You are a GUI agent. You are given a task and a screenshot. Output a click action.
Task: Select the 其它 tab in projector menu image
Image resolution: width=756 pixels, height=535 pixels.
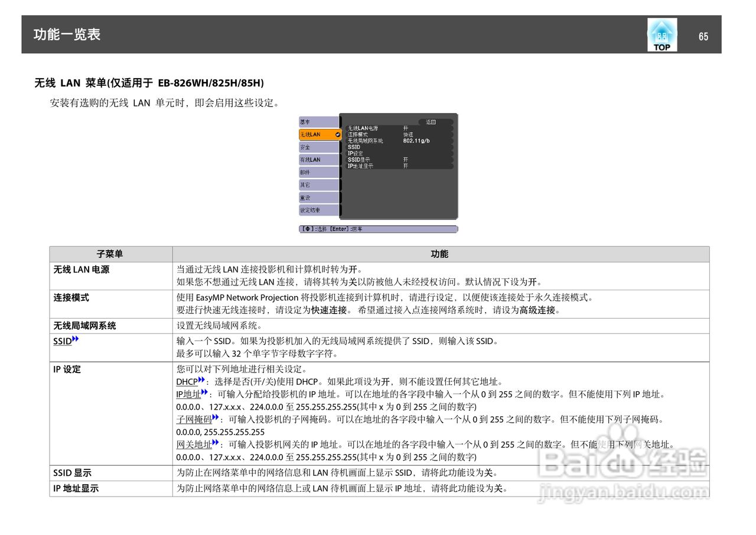(319, 185)
